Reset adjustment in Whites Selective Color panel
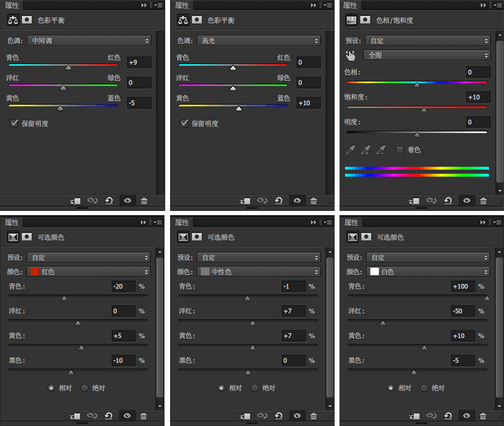 448,415
